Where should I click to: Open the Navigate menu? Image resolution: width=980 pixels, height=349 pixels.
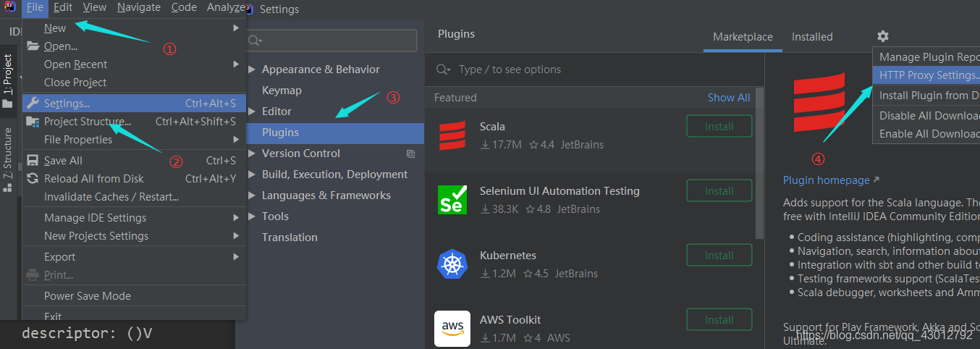[138, 7]
